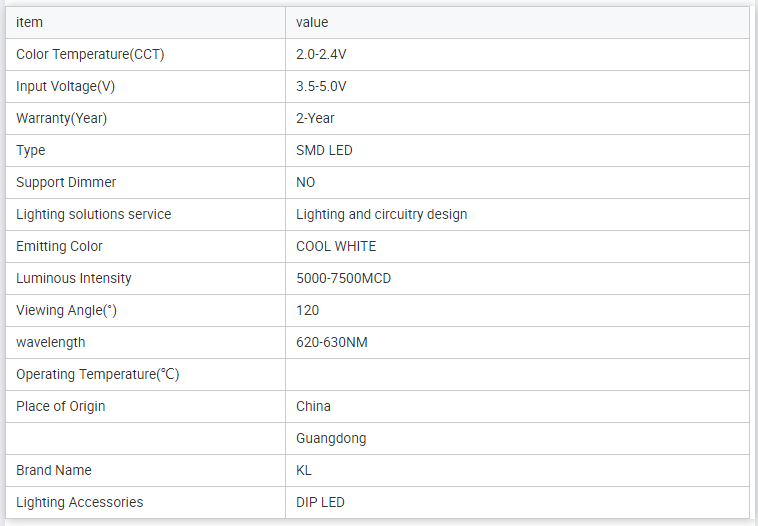Select the COOL WHITE emitting color value
Screen dimensions: 758x526
(336, 246)
